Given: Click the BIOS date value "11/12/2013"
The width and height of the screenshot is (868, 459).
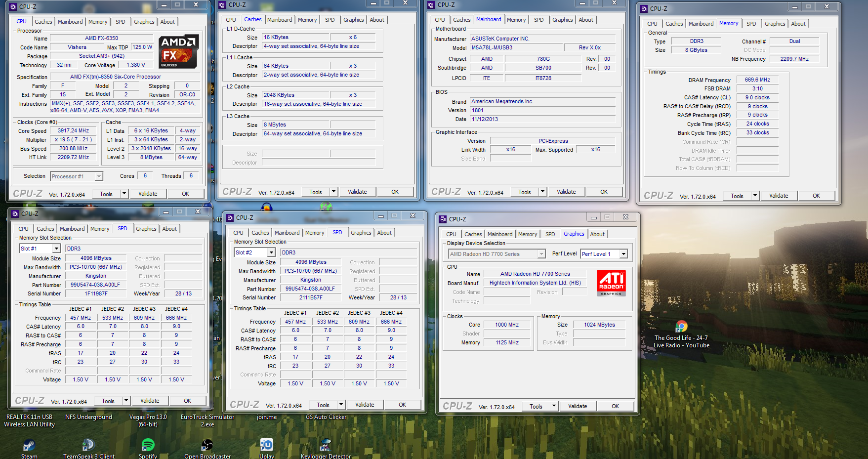Looking at the screenshot, I should pyautogui.click(x=542, y=119).
